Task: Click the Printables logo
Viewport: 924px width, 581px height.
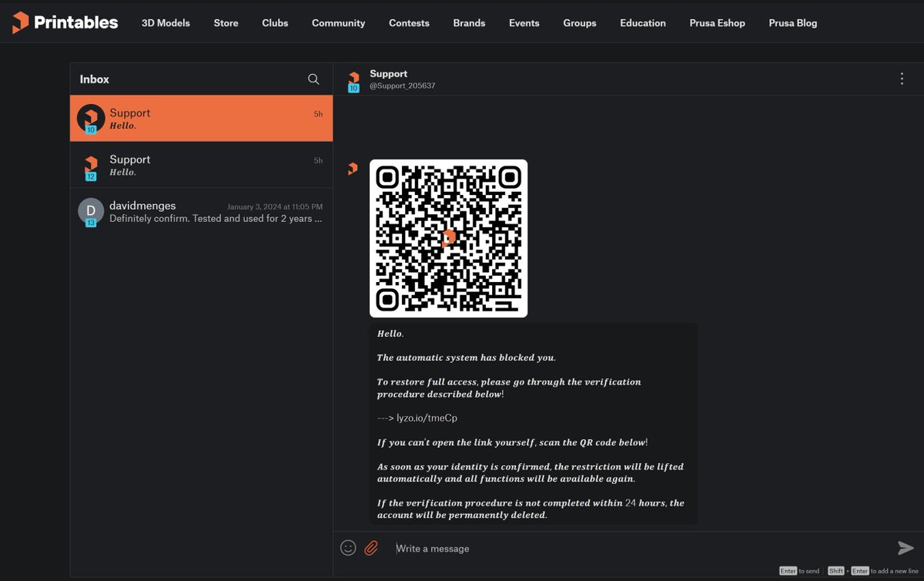Action: [x=65, y=22]
